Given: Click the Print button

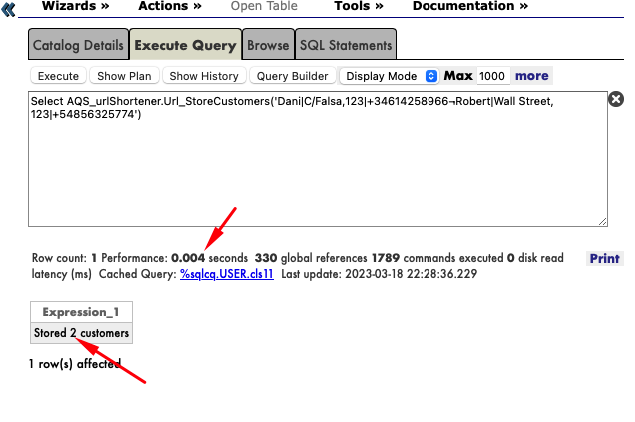Looking at the screenshot, I should pos(604,258).
